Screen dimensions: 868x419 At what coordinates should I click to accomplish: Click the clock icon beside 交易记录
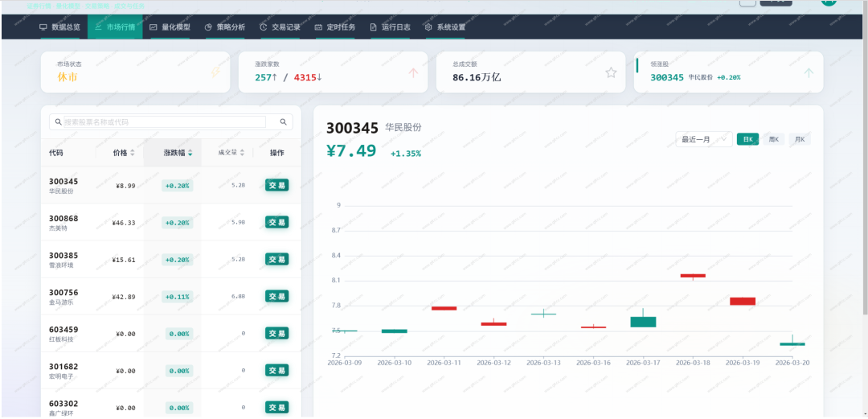264,27
